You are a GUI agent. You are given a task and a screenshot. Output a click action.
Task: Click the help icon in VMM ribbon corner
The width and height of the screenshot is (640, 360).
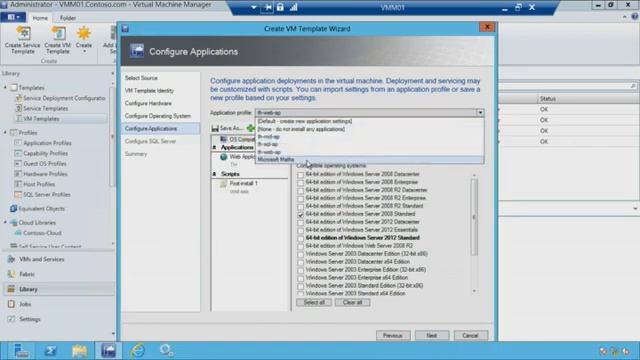tap(635, 17)
